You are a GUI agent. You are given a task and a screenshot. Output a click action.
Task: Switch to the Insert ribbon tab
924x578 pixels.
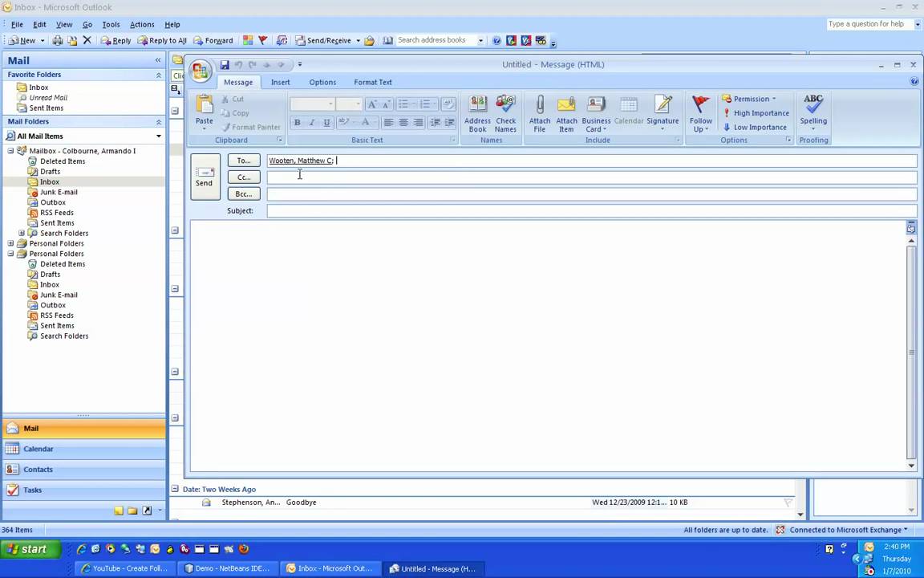pyautogui.click(x=281, y=83)
